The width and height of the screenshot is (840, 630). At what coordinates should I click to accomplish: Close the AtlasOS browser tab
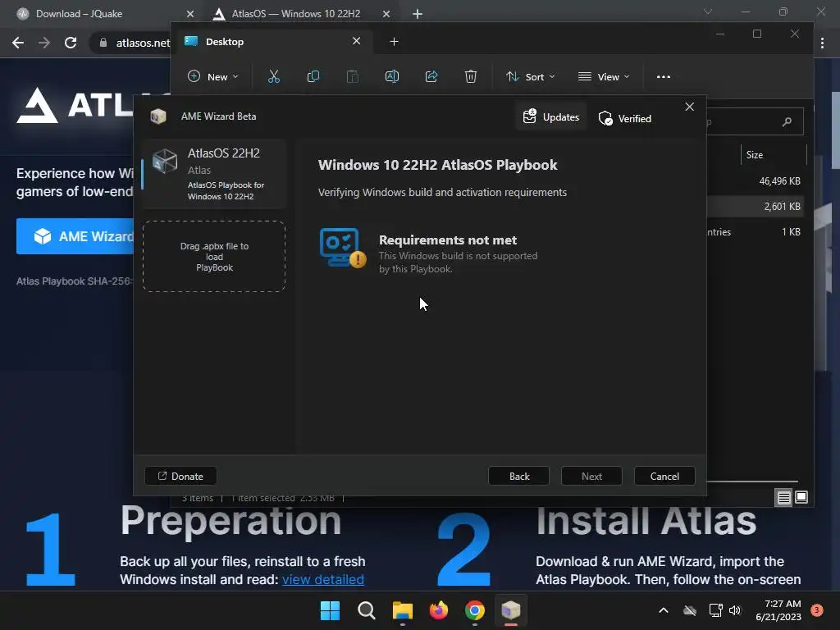click(386, 14)
